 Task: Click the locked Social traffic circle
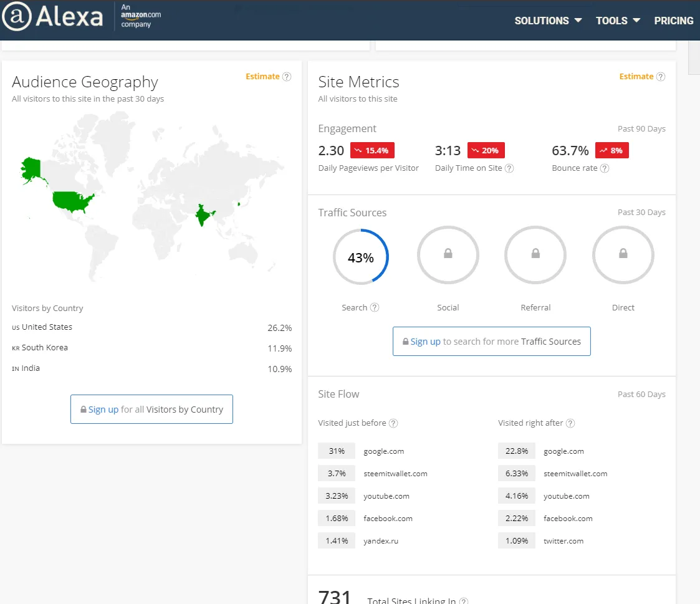[448, 255]
